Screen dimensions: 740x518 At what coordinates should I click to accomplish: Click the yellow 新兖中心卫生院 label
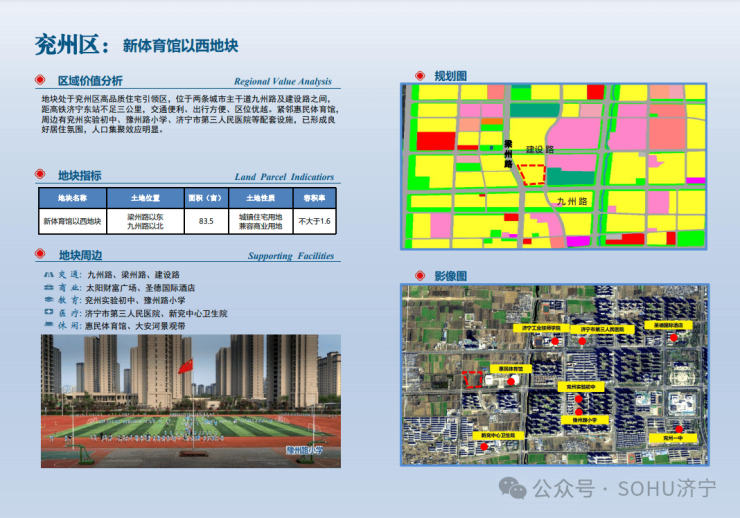(498, 435)
